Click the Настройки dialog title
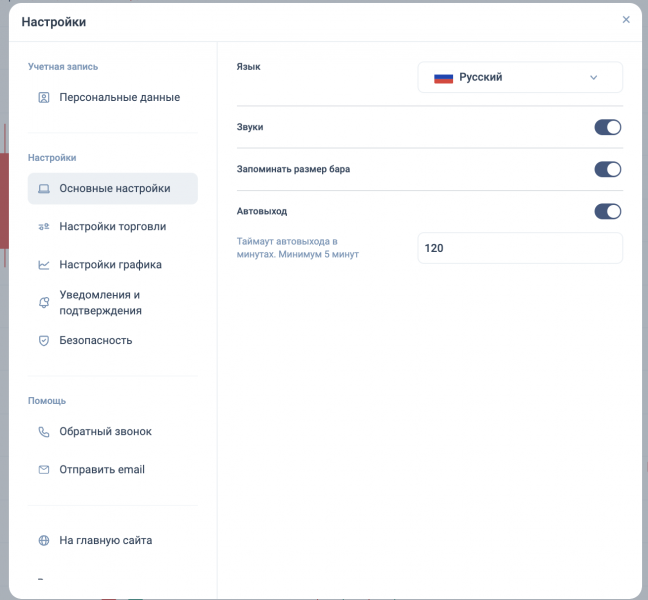This screenshot has height=600, width=648. pyautogui.click(x=54, y=22)
